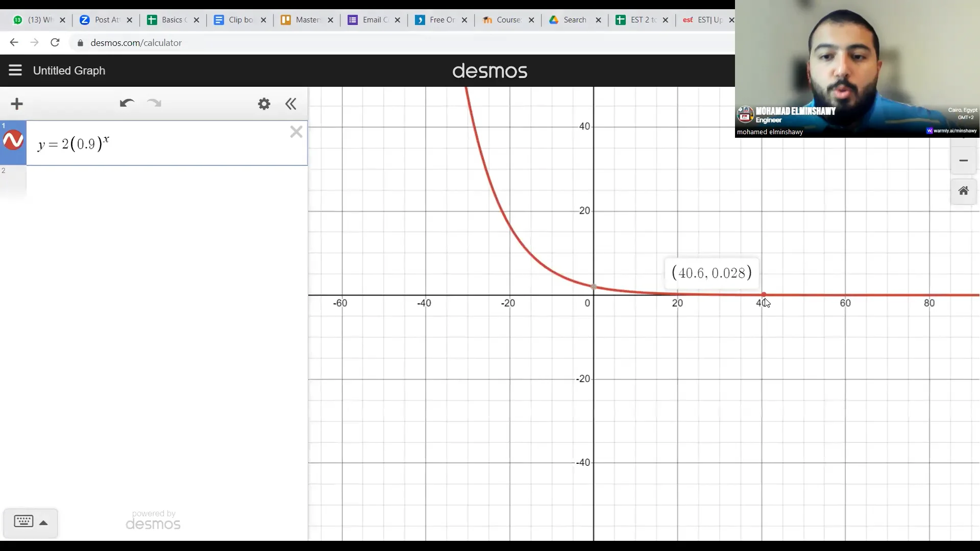Open the expression list settings gear

pyautogui.click(x=264, y=104)
